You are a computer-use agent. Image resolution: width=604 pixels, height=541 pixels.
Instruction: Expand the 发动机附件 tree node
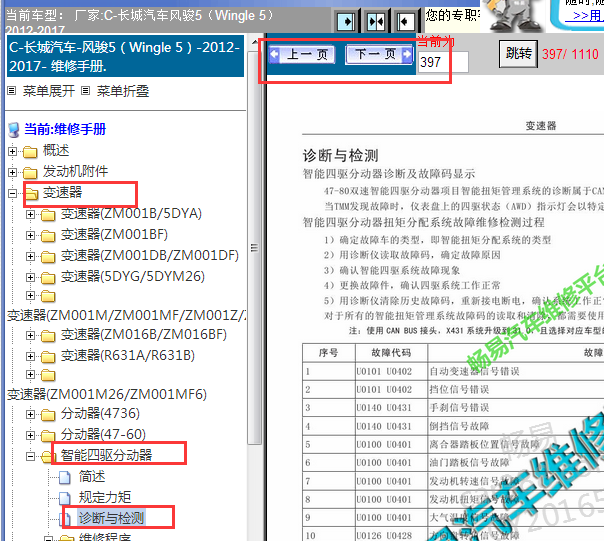(x=12, y=172)
